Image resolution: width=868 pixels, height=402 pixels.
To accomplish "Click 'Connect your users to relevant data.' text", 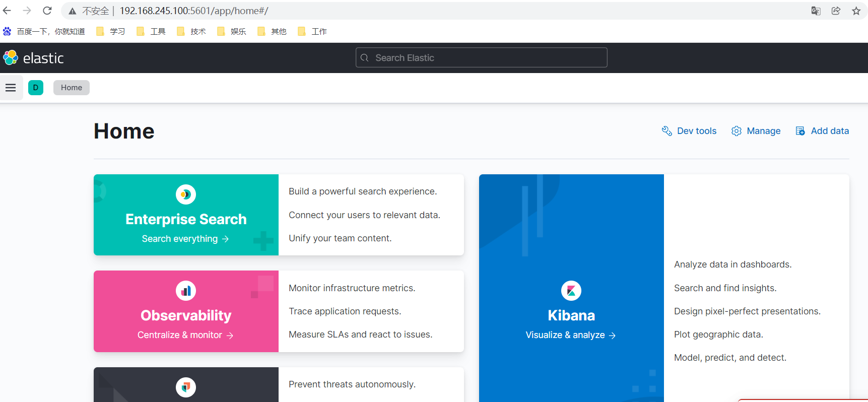I will click(364, 215).
